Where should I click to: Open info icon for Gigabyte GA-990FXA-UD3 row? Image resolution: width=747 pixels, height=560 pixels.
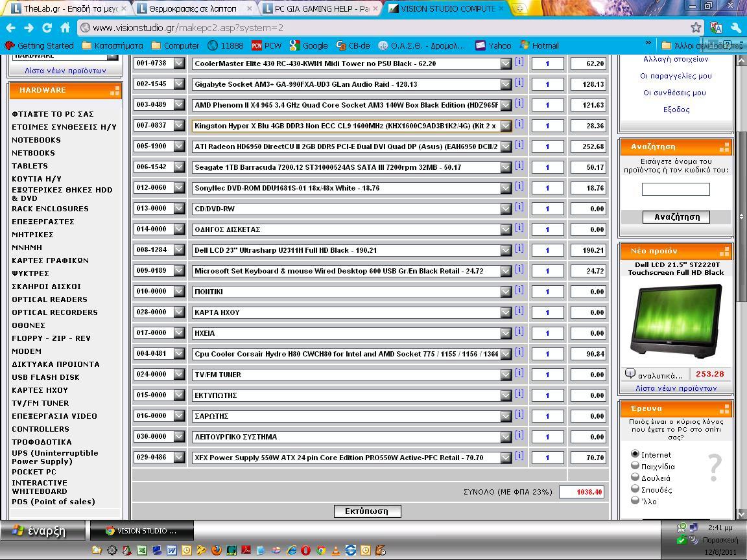[519, 82]
